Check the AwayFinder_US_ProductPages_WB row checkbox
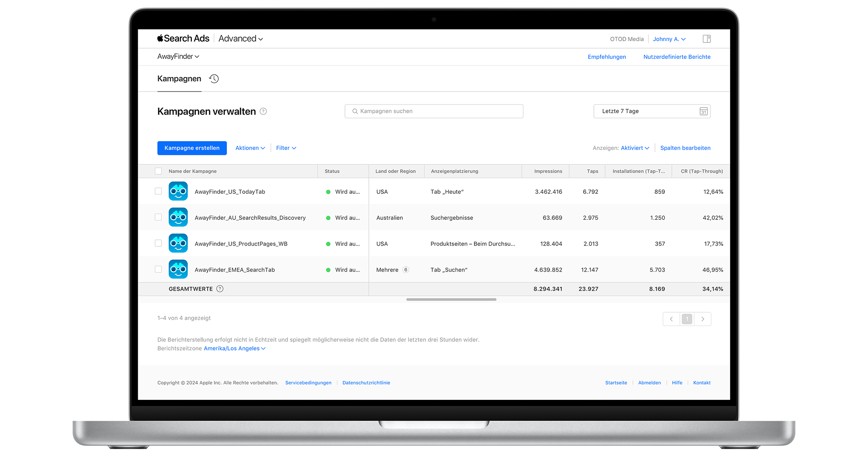 (x=158, y=243)
